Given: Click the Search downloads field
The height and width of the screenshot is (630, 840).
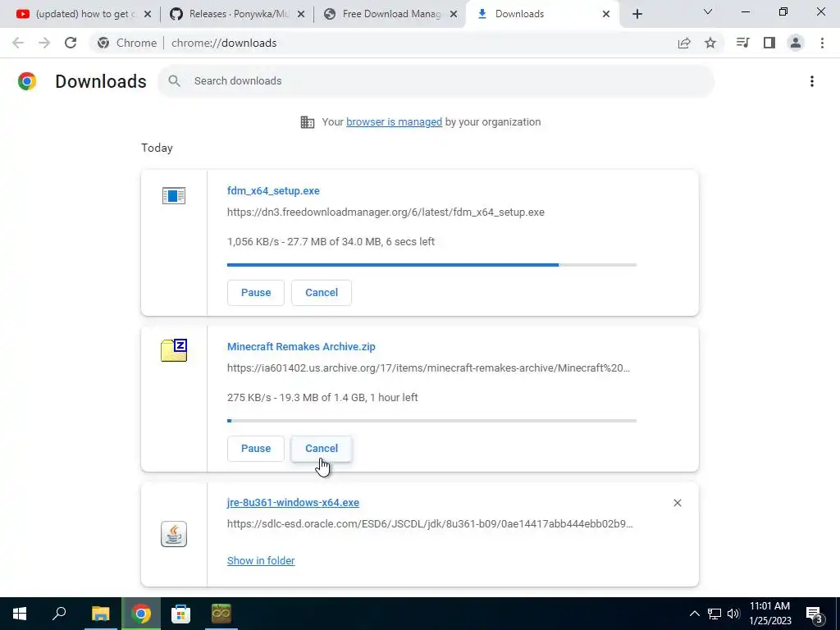Looking at the screenshot, I should (x=436, y=81).
